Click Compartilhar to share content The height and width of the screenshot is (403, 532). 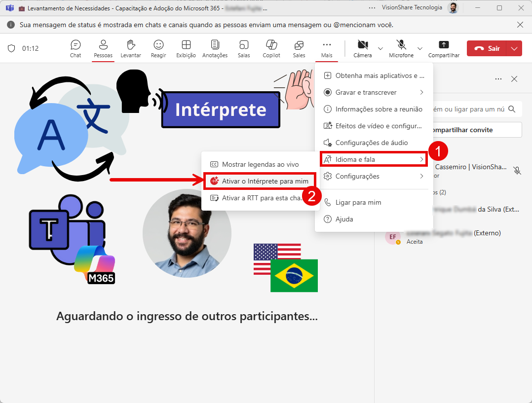pos(444,48)
